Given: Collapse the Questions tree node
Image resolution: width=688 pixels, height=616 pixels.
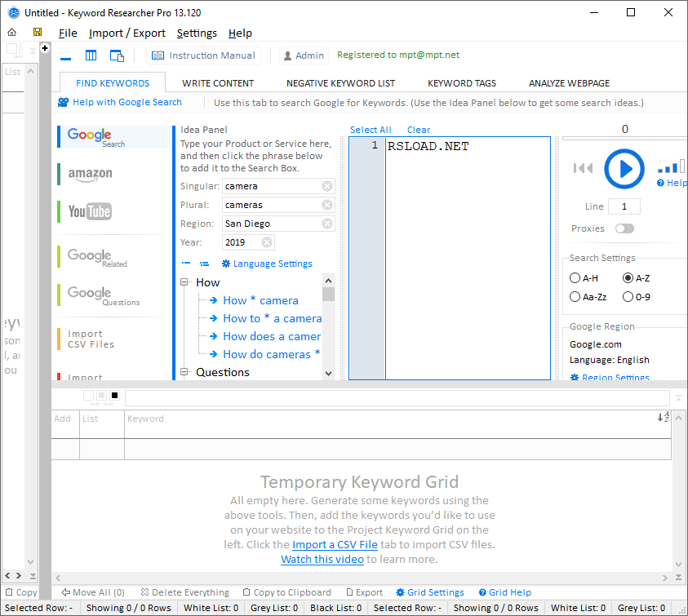Looking at the screenshot, I should point(184,372).
